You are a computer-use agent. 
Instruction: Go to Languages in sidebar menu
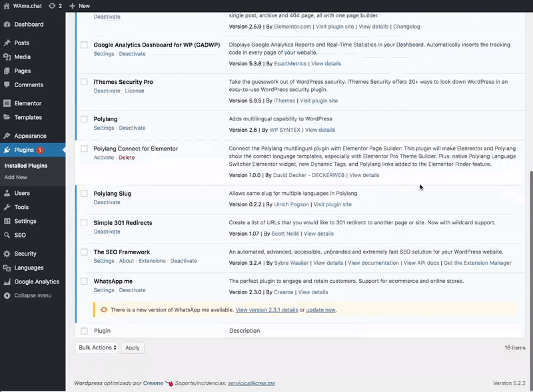click(29, 268)
